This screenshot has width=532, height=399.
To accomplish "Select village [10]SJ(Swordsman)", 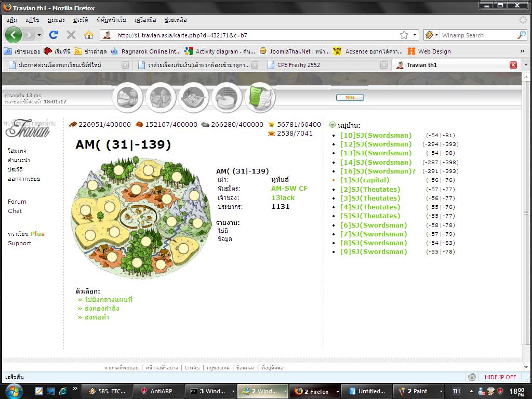I will (376, 135).
